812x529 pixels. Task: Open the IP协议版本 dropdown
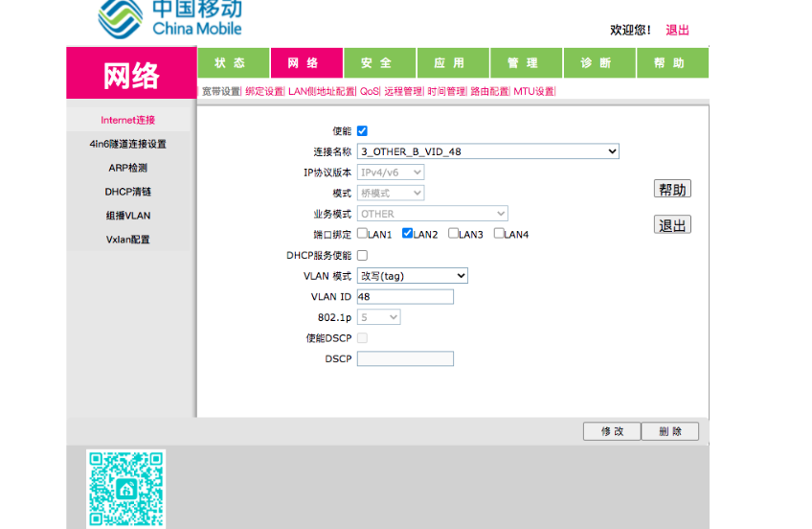[x=391, y=172]
